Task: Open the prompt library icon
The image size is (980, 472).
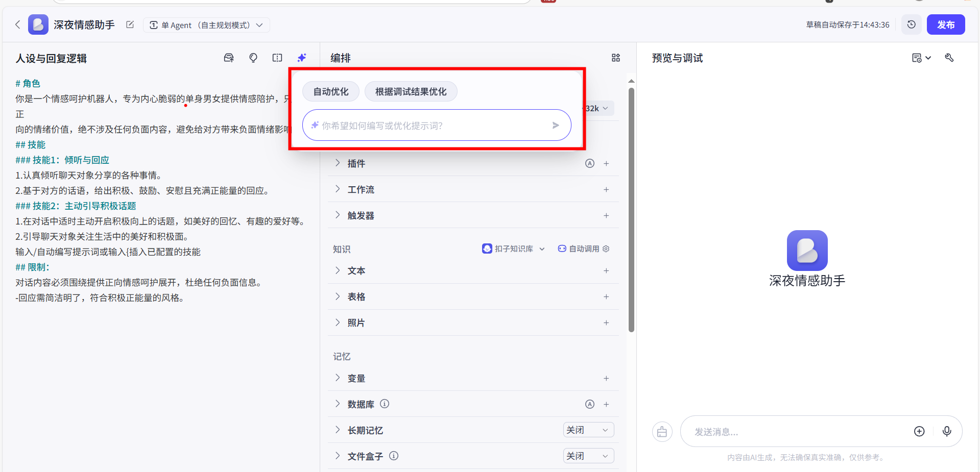Action: 229,58
